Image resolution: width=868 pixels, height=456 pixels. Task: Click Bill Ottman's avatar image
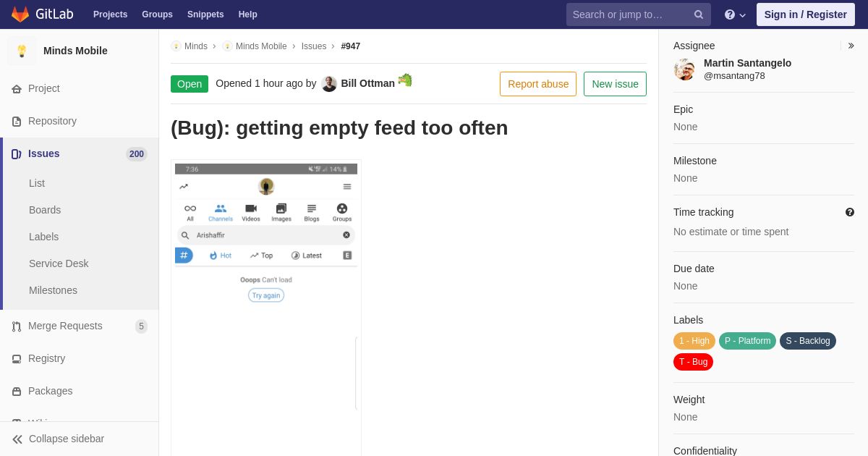point(329,84)
